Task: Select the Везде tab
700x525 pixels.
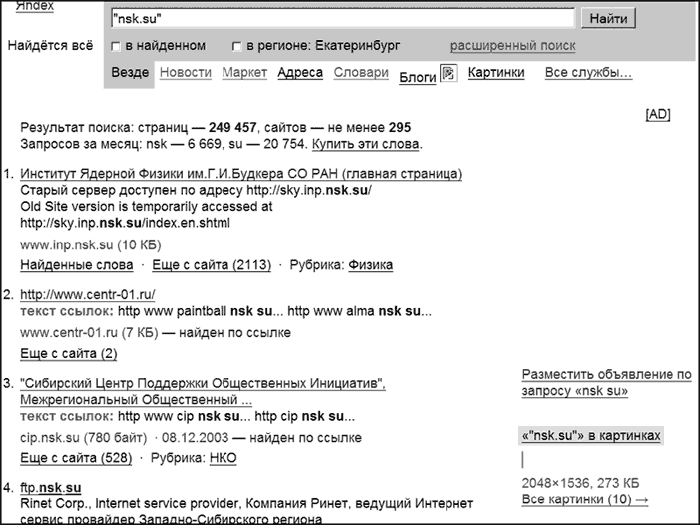Action: pyautogui.click(x=130, y=72)
